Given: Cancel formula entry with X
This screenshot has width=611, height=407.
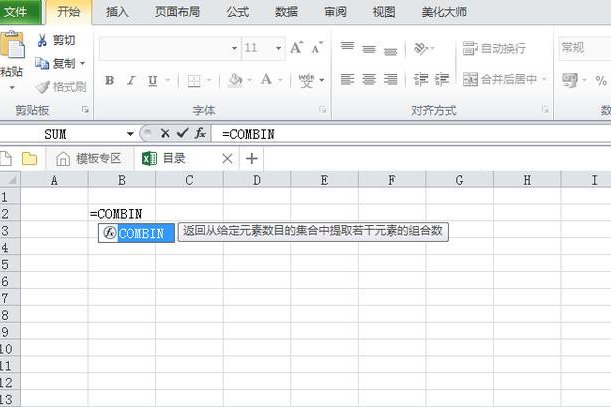Looking at the screenshot, I should [165, 133].
